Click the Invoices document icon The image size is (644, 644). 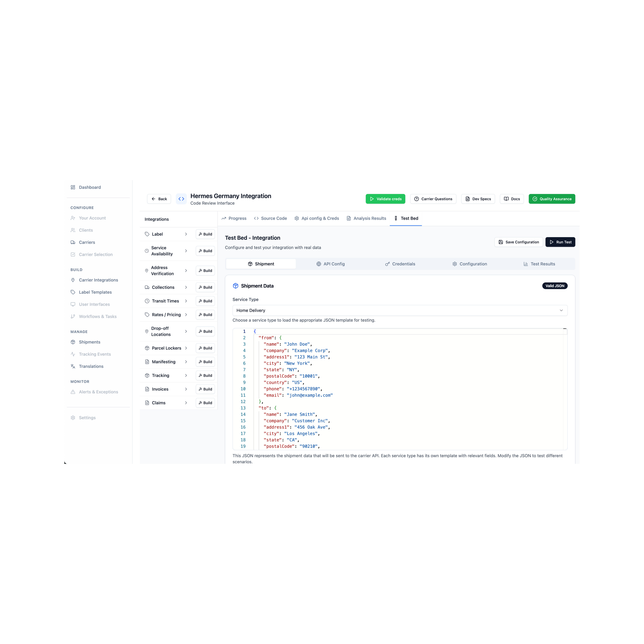point(147,389)
